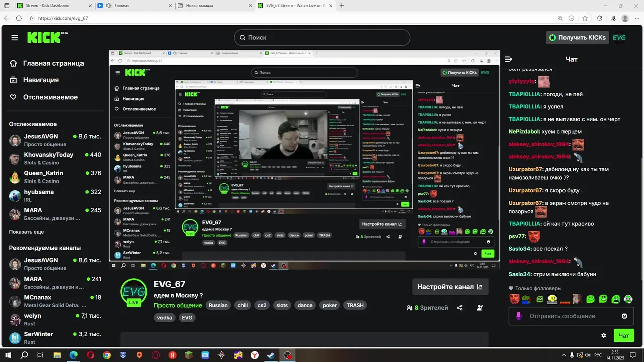This screenshot has height=362, width=644.
Task: Open Steam from the taskbar
Action: pos(271,355)
